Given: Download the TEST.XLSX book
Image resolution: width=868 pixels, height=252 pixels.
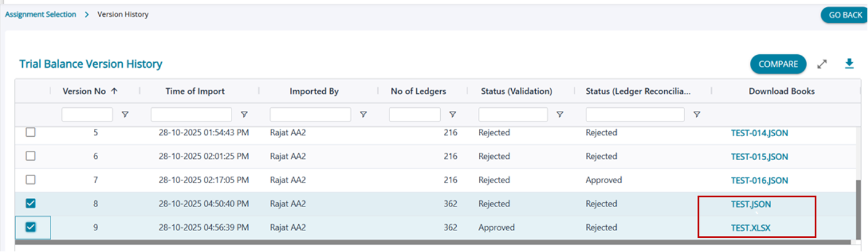Looking at the screenshot, I should (750, 228).
